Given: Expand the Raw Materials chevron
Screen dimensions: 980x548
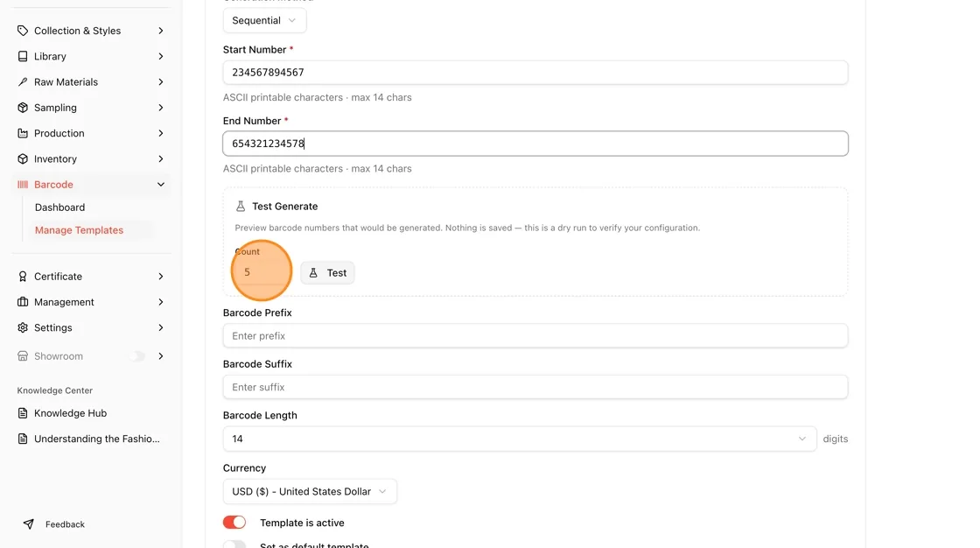Looking at the screenshot, I should 161,82.
